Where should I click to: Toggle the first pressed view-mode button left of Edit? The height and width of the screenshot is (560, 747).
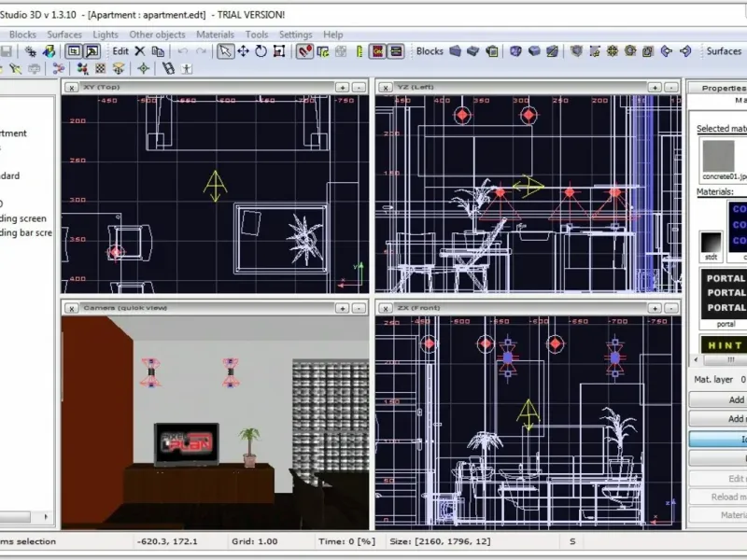pyautogui.click(x=74, y=51)
